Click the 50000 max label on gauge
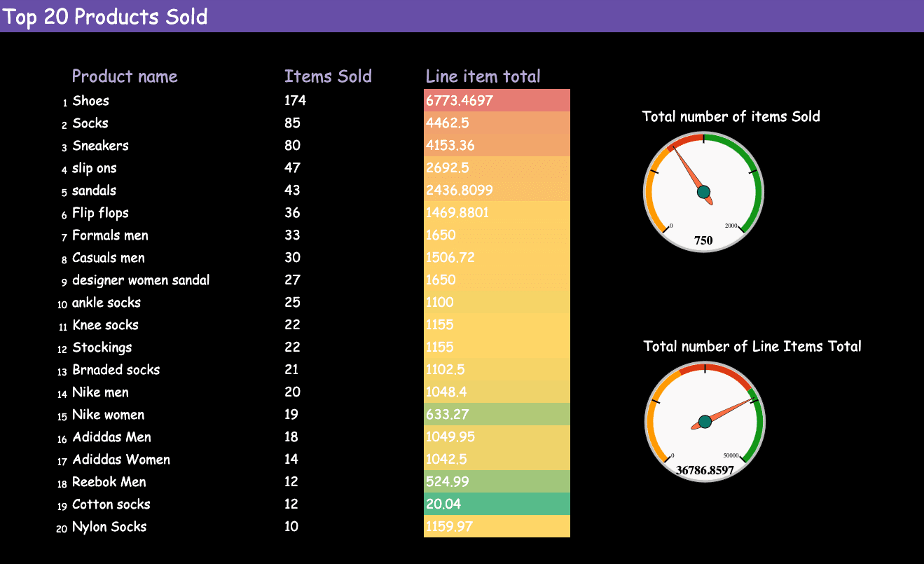This screenshot has width=924, height=564. (x=731, y=455)
